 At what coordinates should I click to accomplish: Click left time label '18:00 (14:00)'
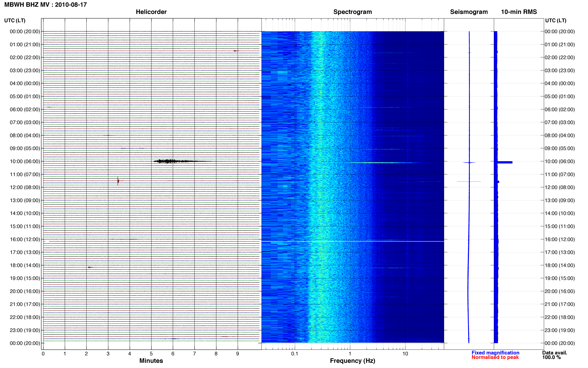coord(25,265)
